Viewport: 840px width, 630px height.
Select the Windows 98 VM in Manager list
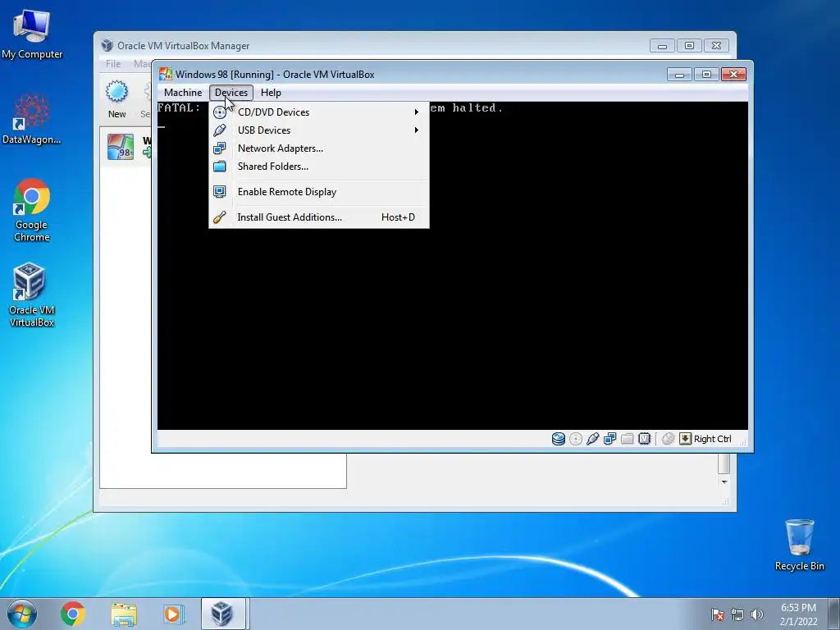pyautogui.click(x=126, y=146)
